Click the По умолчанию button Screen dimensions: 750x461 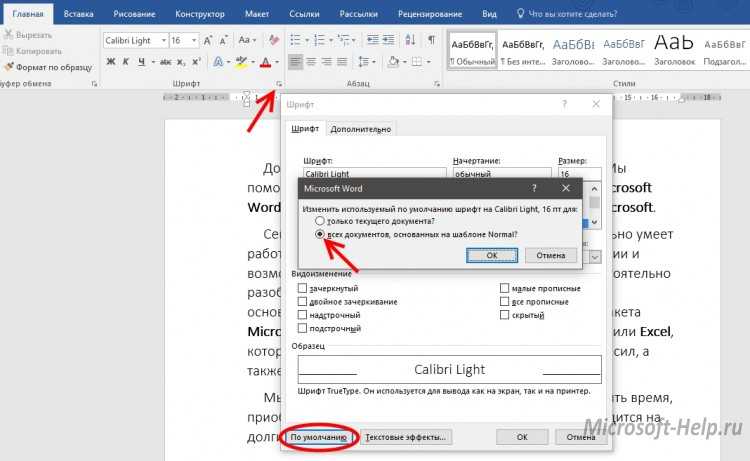[319, 437]
